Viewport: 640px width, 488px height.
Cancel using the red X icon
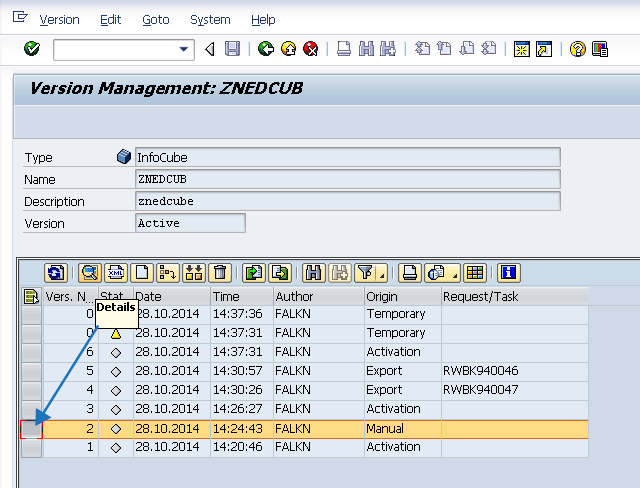(x=310, y=49)
